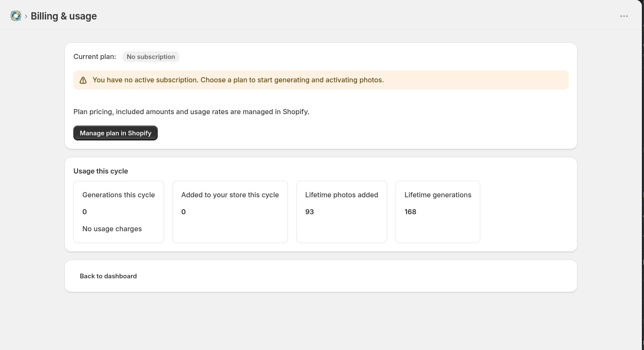Click the 0 value under Generations this cycle
The height and width of the screenshot is (350, 644).
coord(85,212)
